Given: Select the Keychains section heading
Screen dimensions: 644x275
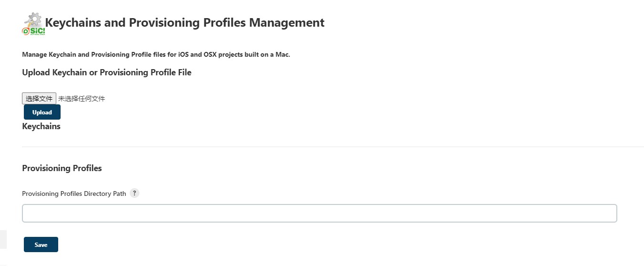Looking at the screenshot, I should 42,126.
